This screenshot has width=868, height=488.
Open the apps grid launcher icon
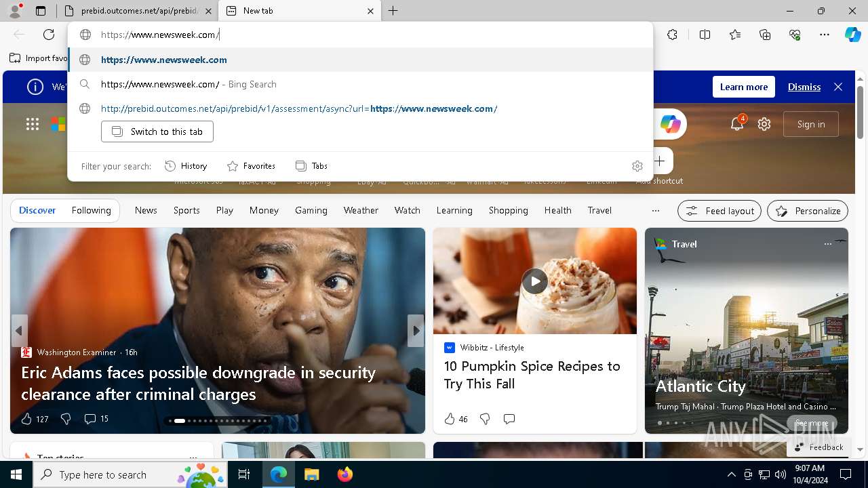coord(33,124)
